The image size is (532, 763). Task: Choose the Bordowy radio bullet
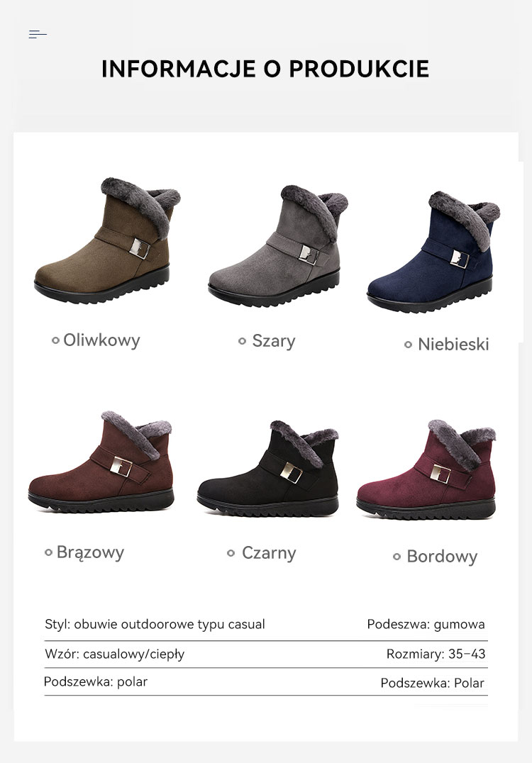coord(397,556)
